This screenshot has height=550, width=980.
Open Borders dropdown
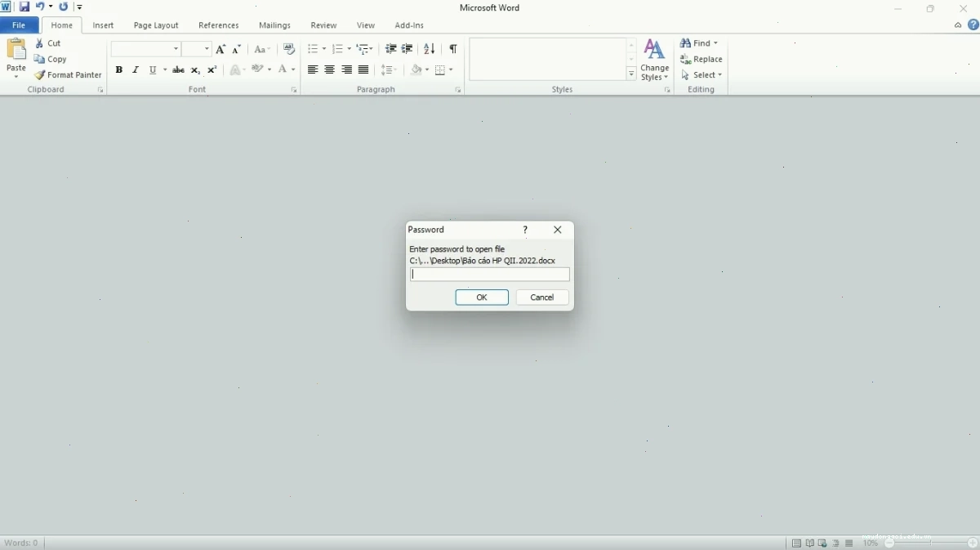click(x=451, y=70)
